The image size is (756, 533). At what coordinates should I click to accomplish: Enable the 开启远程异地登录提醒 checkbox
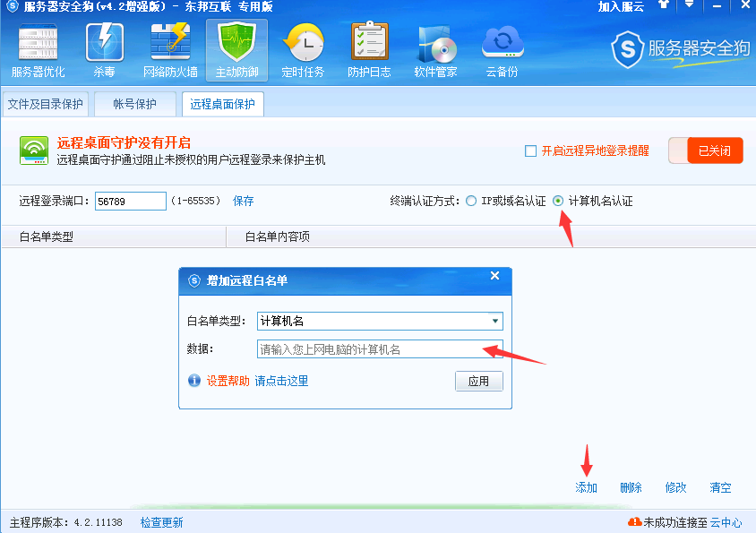click(530, 151)
